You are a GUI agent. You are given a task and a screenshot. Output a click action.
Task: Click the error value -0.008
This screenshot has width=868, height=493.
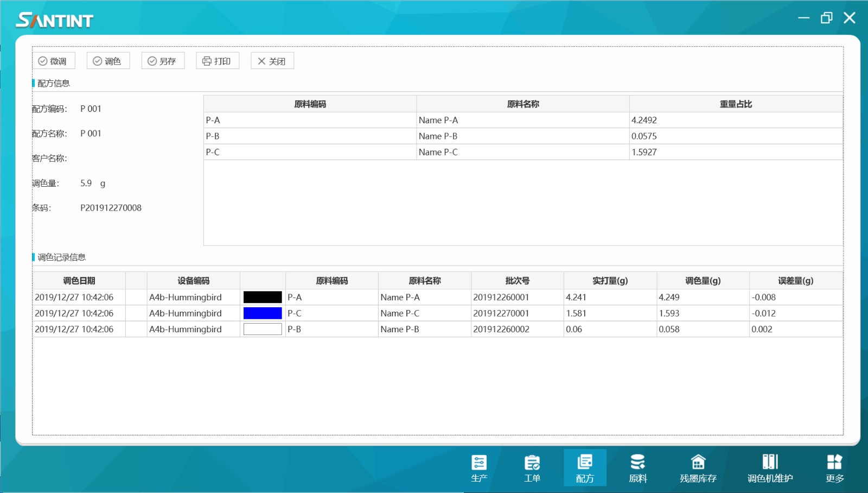(x=763, y=297)
